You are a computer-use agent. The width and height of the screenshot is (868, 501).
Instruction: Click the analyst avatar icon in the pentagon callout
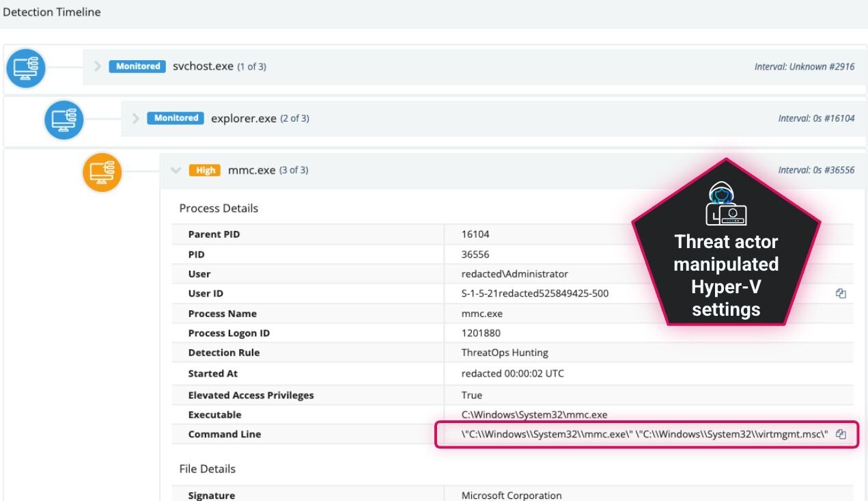click(x=726, y=204)
